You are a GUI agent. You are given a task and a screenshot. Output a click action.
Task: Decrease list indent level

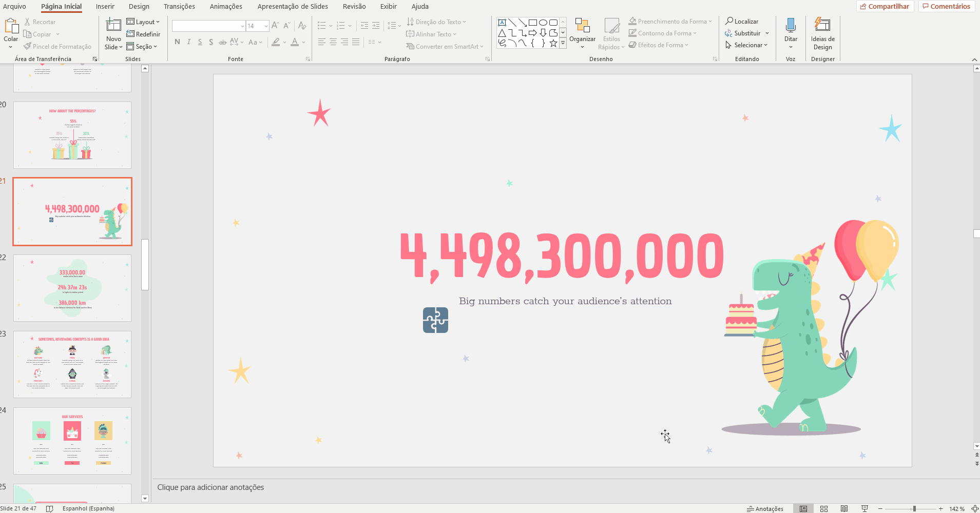364,26
